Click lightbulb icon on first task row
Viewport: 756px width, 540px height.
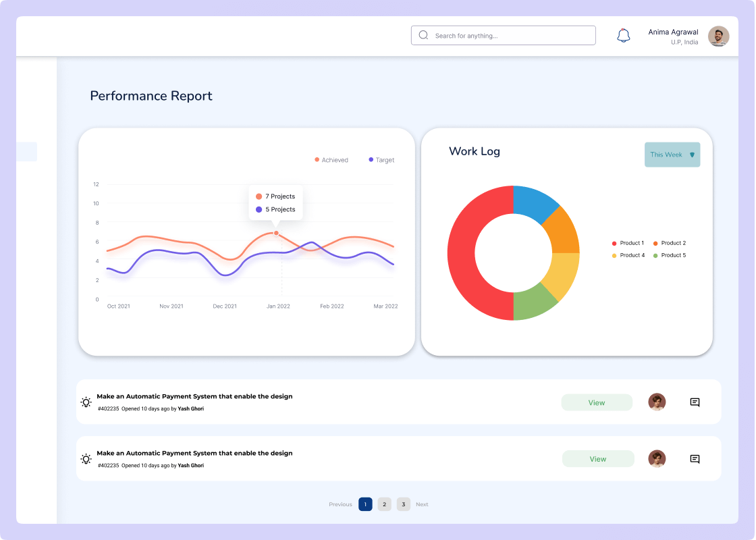pos(86,402)
